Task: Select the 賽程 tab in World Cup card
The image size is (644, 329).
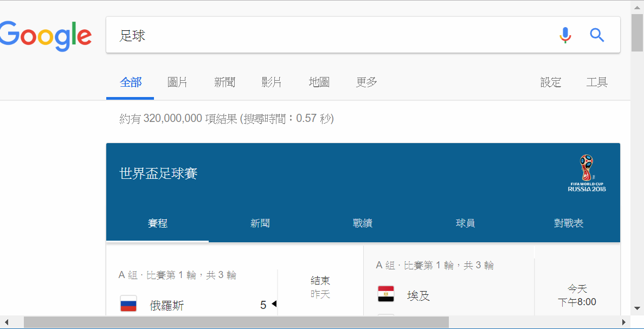Action: pyautogui.click(x=158, y=223)
